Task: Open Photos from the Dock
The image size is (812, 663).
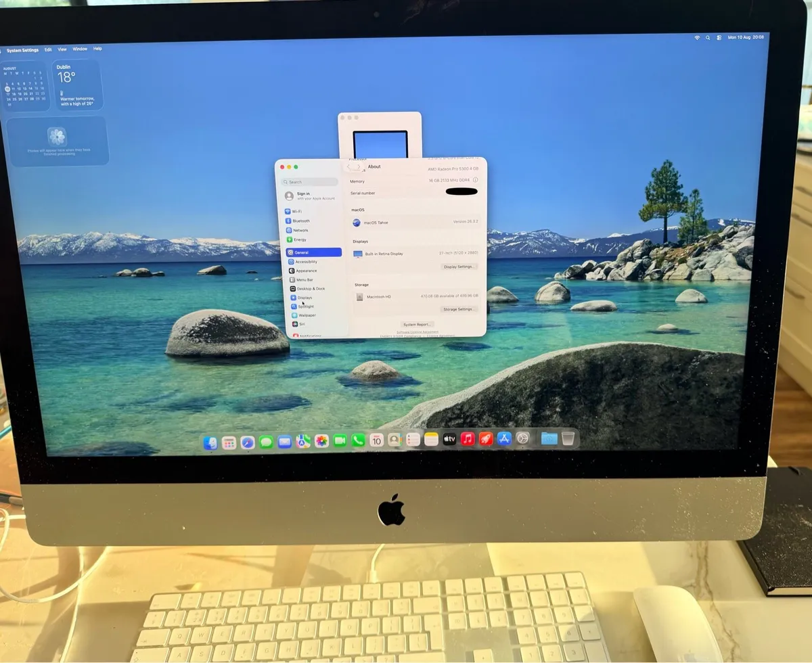Action: [x=321, y=441]
